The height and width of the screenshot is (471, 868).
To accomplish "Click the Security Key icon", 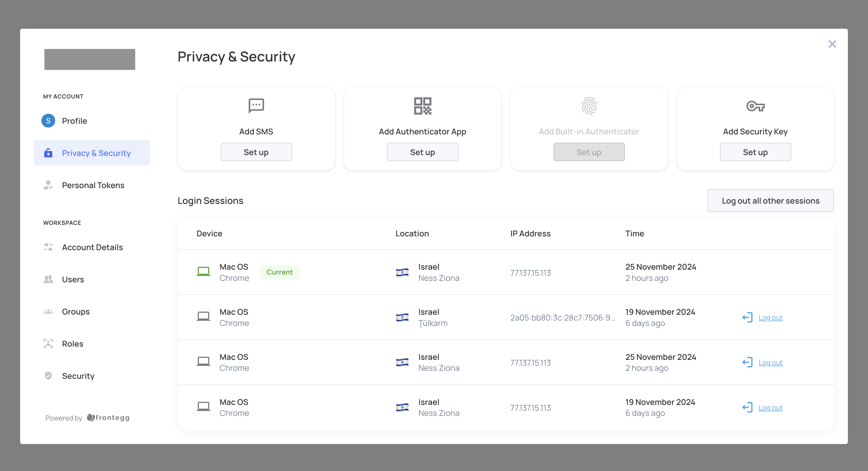I will [x=755, y=106].
